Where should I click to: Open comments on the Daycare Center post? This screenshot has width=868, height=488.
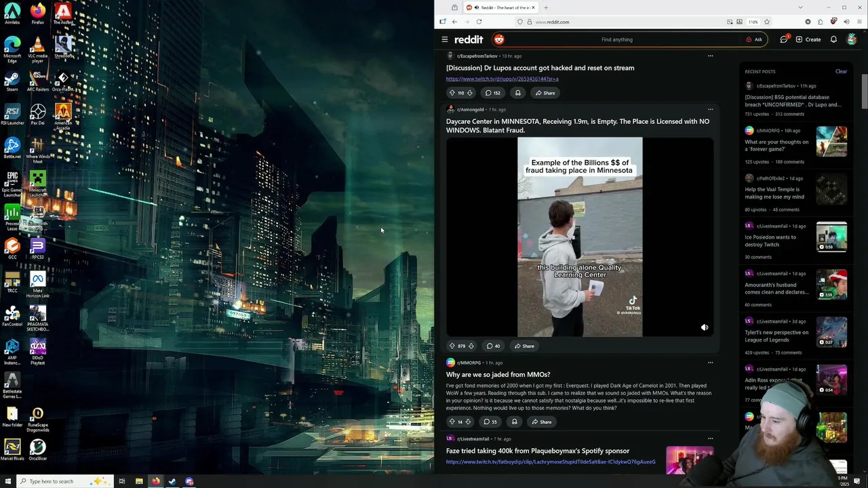click(x=493, y=346)
